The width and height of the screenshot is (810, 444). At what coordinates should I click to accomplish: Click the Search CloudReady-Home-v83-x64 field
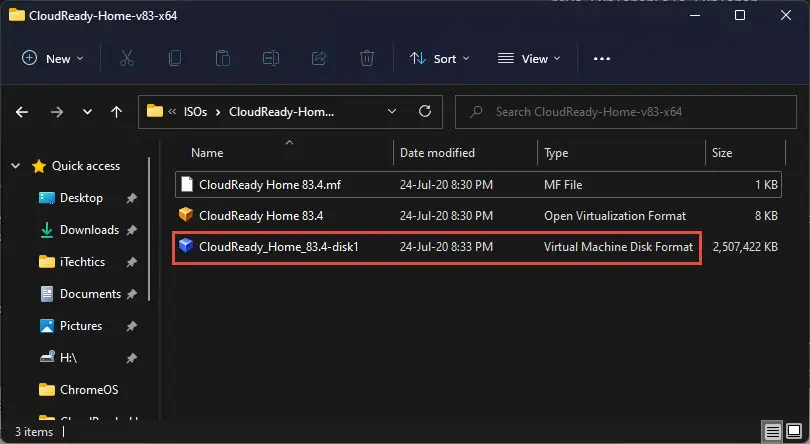tap(626, 112)
